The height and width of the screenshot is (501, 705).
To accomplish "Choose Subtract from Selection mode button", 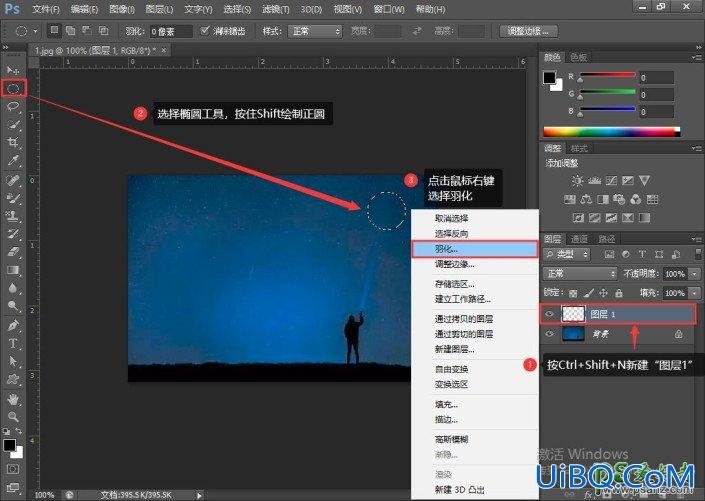I will 87,31.
